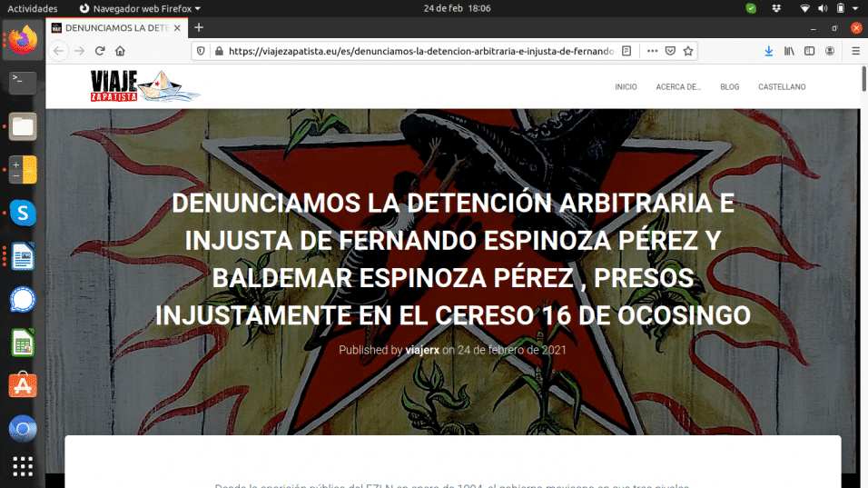Image resolution: width=868 pixels, height=488 pixels.
Task: Expand system menu arrow in top bar
Action: tap(855, 8)
